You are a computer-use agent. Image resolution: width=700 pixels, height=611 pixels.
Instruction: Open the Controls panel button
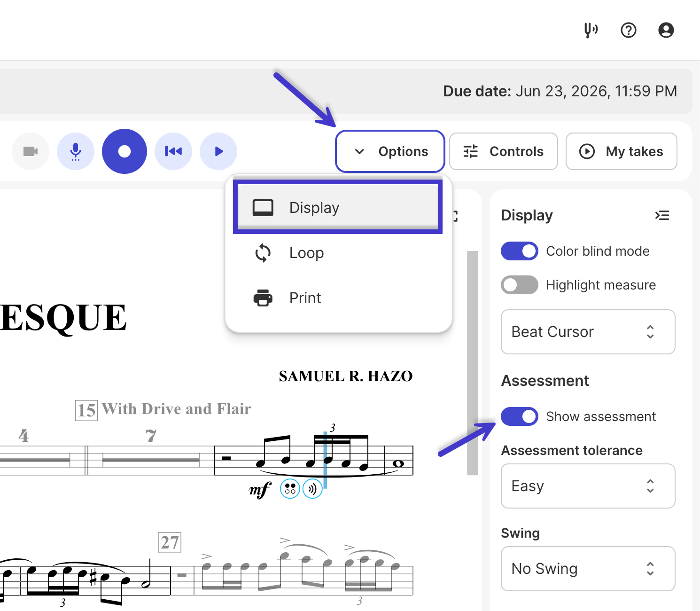tap(504, 151)
